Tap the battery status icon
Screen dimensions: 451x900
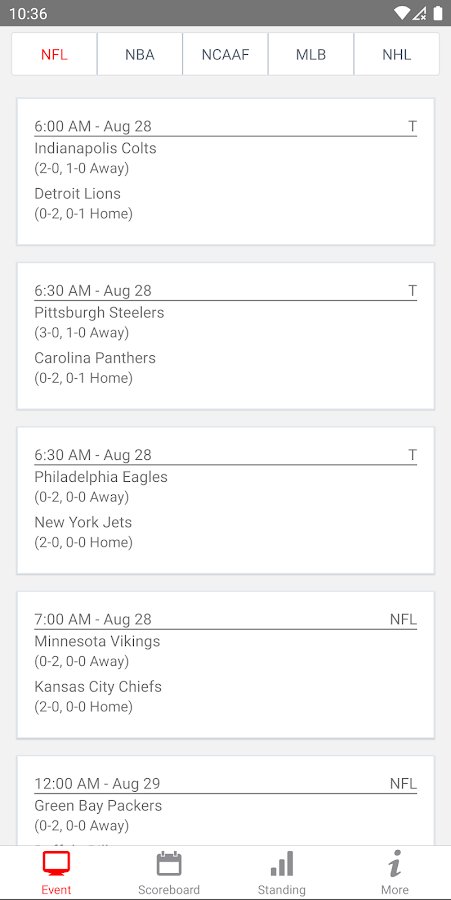click(x=438, y=13)
